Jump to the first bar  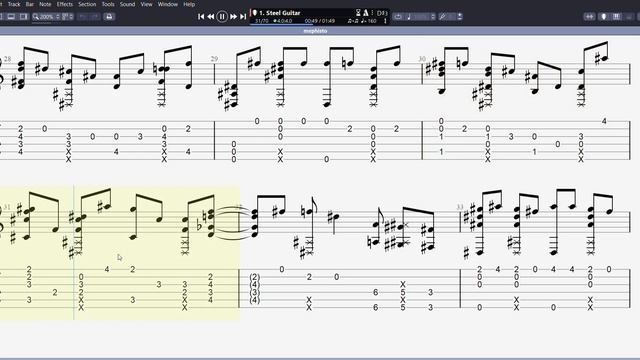[201, 16]
